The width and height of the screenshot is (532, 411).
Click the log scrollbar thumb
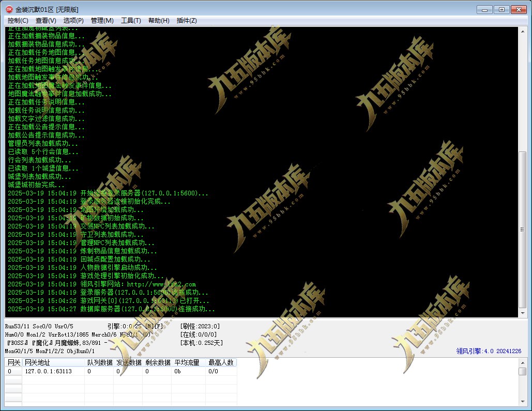pyautogui.click(x=523, y=230)
